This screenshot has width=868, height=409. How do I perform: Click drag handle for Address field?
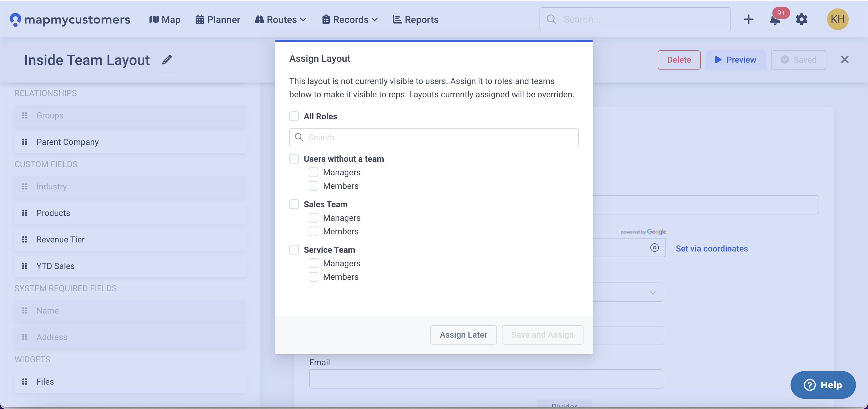[24, 337]
